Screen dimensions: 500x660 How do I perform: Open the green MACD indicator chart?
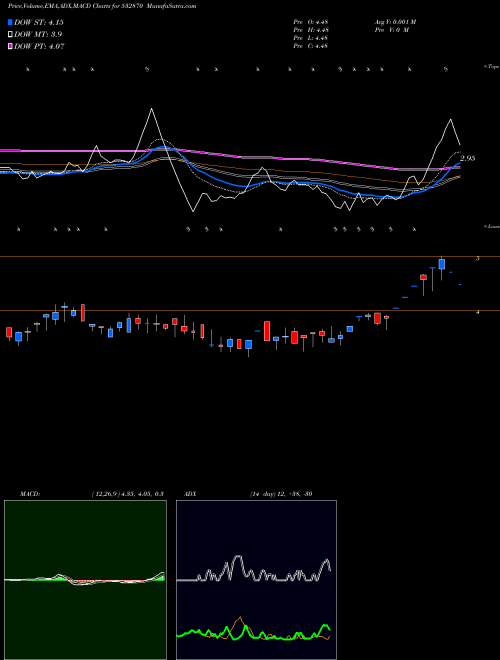click(85, 580)
